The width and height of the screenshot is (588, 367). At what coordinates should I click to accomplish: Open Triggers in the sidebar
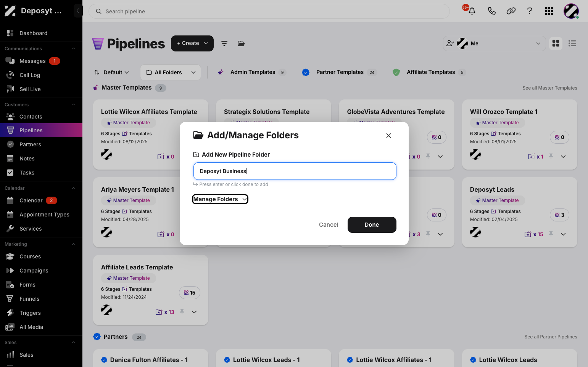click(x=41, y=313)
